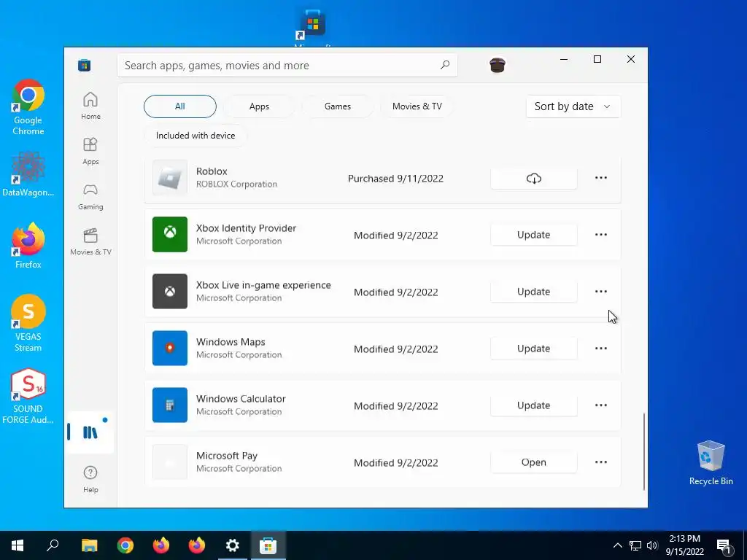Viewport: 747px width, 560px height.
Task: Open the notification center icon
Action: pyautogui.click(x=724, y=545)
